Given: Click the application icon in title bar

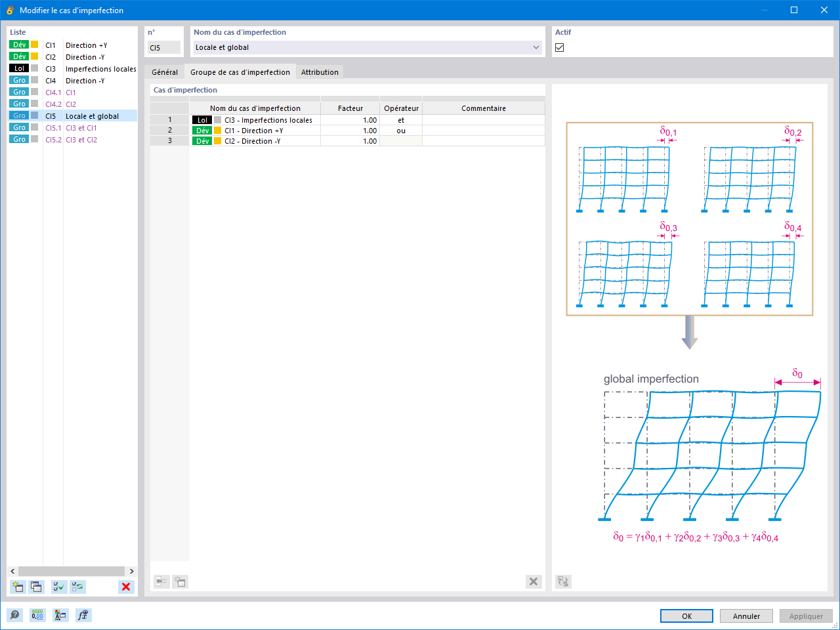Looking at the screenshot, I should 10,10.
